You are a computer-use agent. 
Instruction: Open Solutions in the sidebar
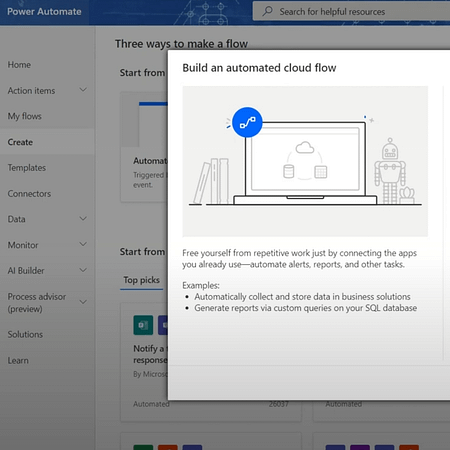tap(25, 334)
